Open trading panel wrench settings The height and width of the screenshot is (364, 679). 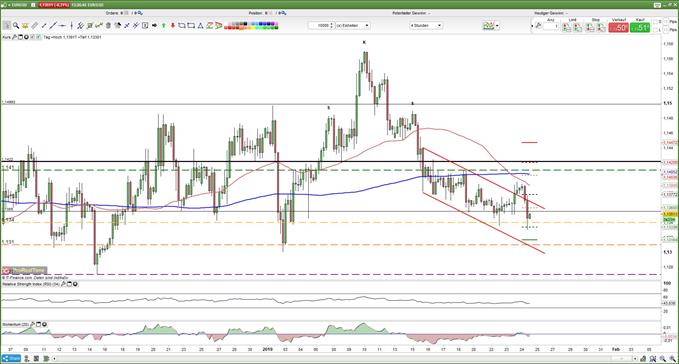(x=538, y=26)
